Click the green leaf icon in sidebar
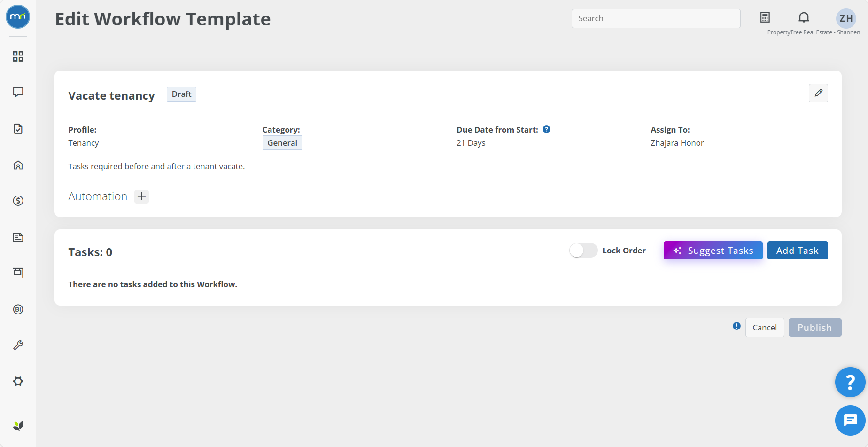This screenshot has width=868, height=447. pyautogui.click(x=18, y=426)
